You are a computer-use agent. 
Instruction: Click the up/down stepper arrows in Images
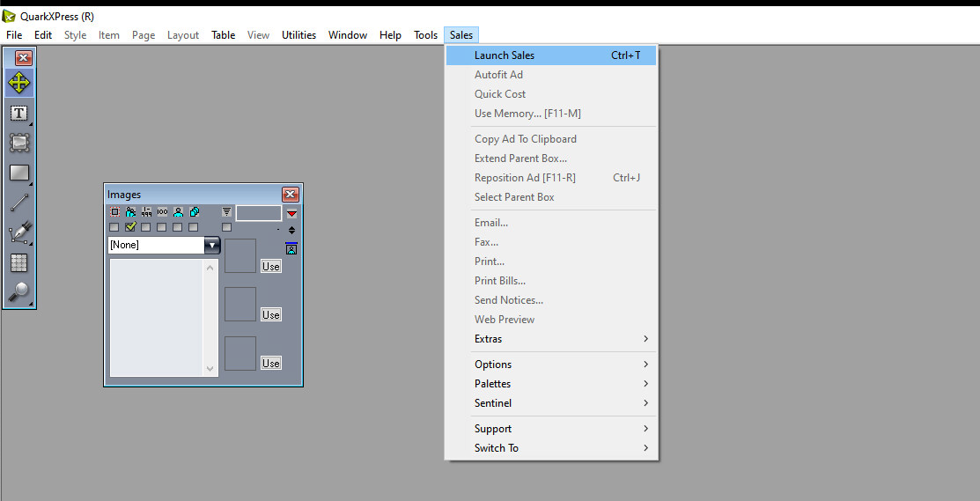click(291, 230)
